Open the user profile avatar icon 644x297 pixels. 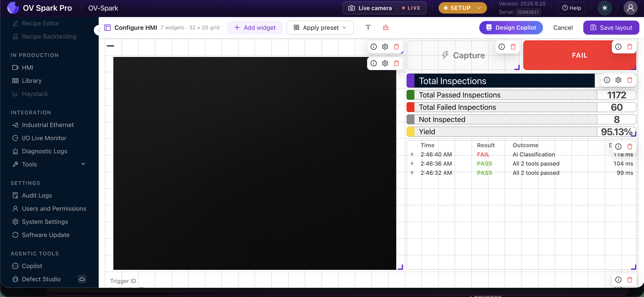pyautogui.click(x=630, y=8)
